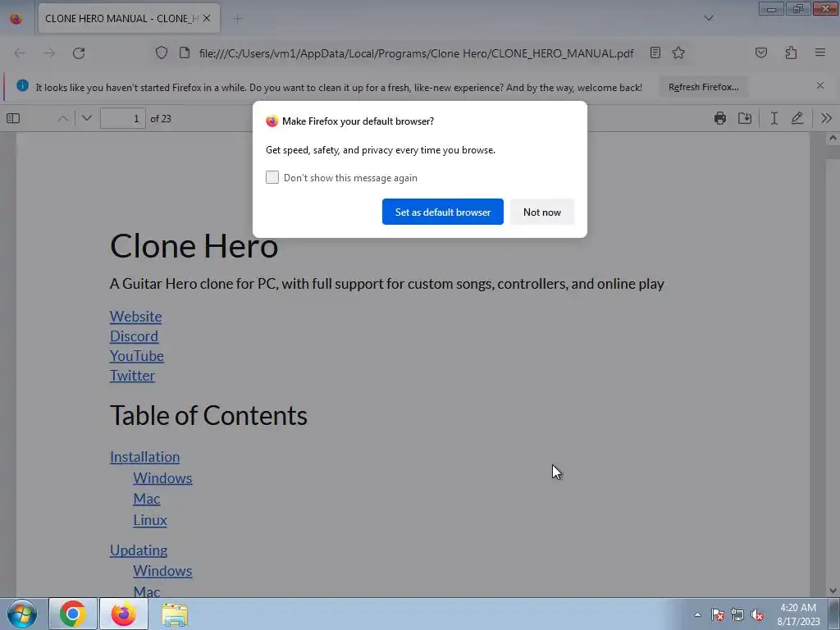Screen dimensions: 840x630
Task: Open Mac link under Installation
Action: click(147, 499)
